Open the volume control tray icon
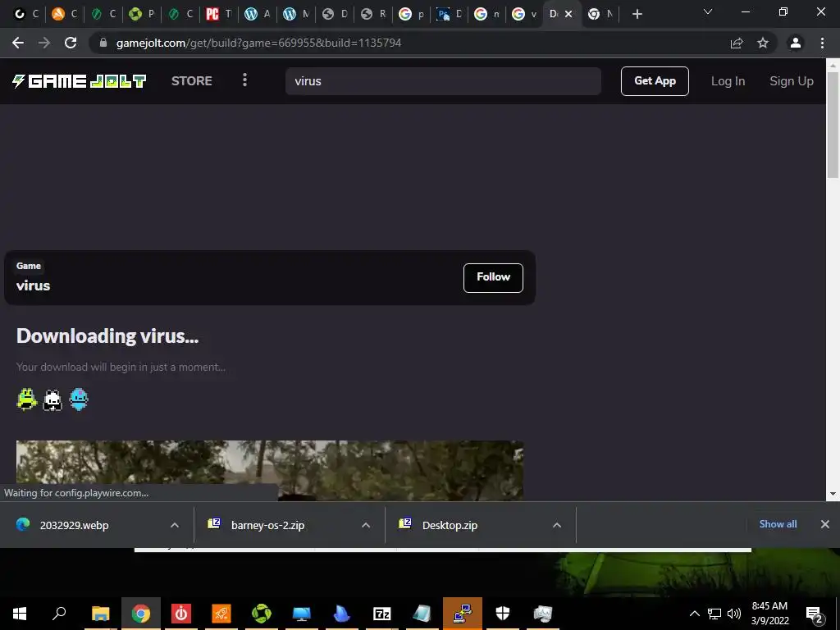The image size is (840, 630). 734,614
